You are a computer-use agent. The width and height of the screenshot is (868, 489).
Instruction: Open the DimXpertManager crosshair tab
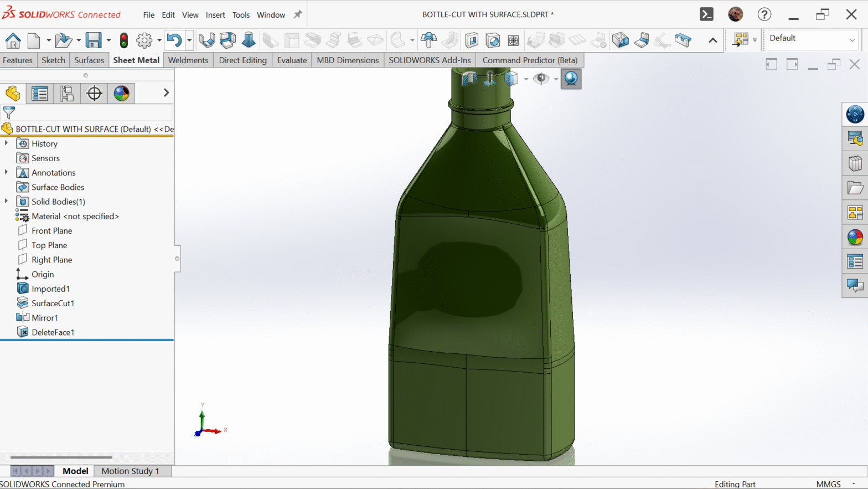(94, 93)
